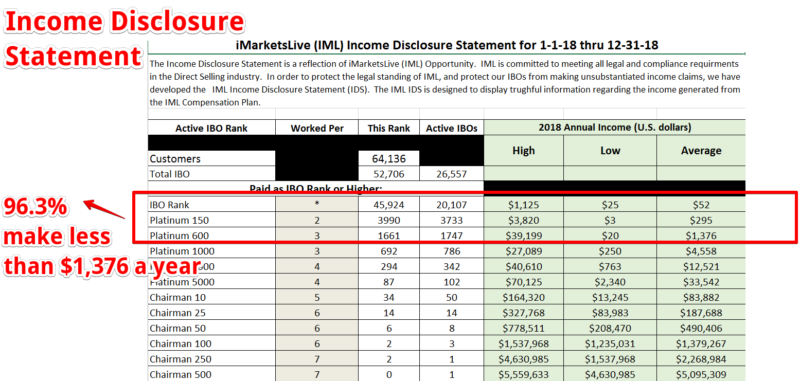Click the 'This Rank' column header

click(x=389, y=128)
